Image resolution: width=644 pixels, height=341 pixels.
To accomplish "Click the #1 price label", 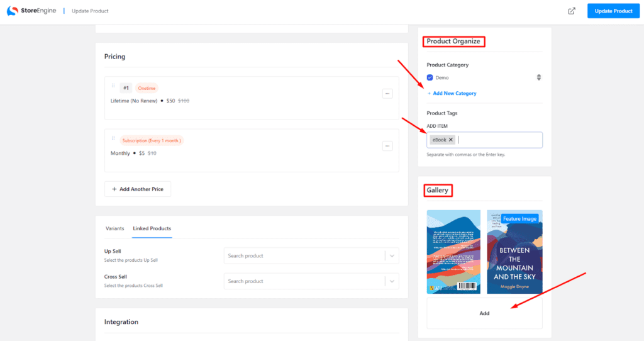I will click(x=126, y=88).
